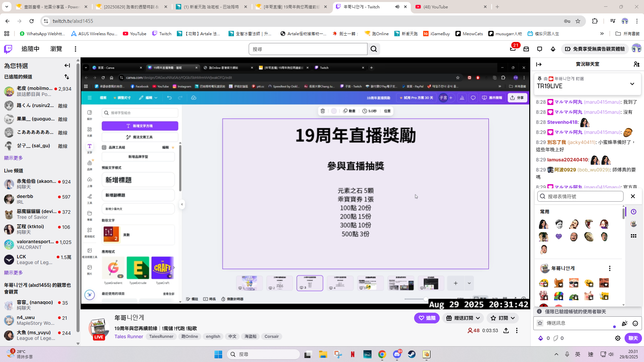Go to the 瀏覽 browse tab
The width and height of the screenshot is (644, 362).
[x=56, y=49]
